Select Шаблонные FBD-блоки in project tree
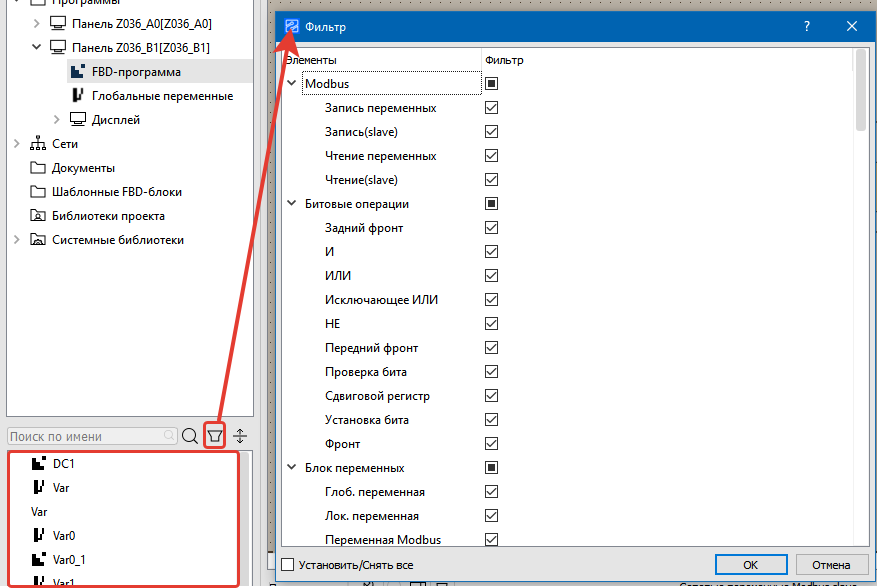Screen dimensions: 877x588 point(116,192)
